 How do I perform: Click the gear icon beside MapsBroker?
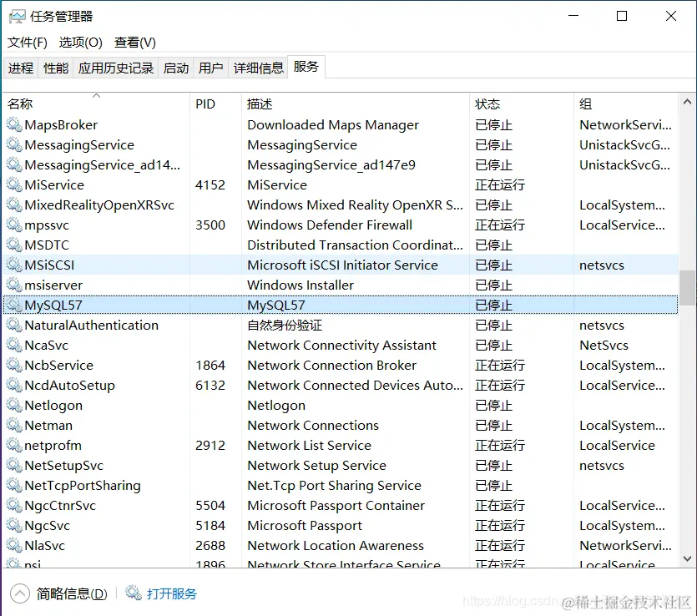point(14,125)
